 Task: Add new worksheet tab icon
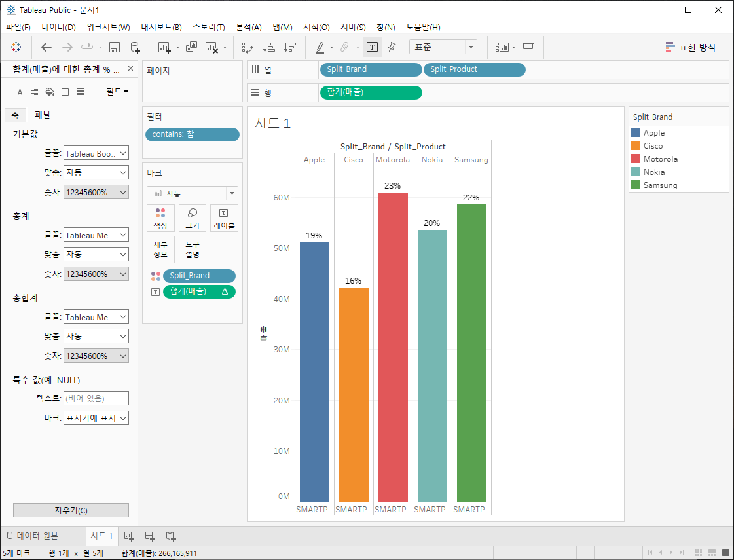[x=129, y=536]
